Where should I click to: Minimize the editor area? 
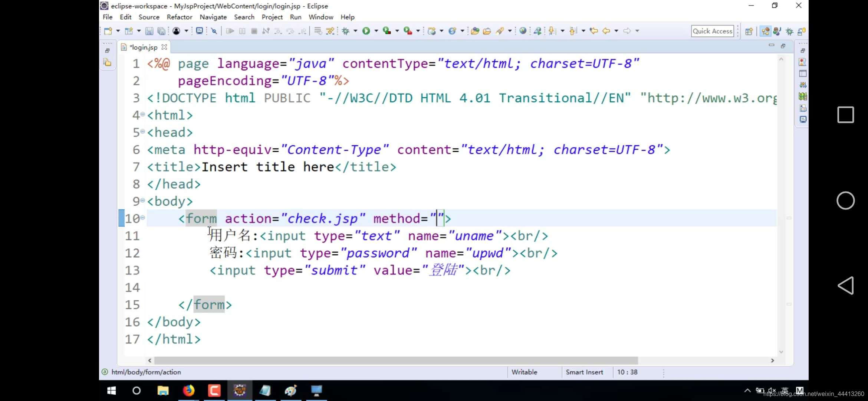pos(772,45)
